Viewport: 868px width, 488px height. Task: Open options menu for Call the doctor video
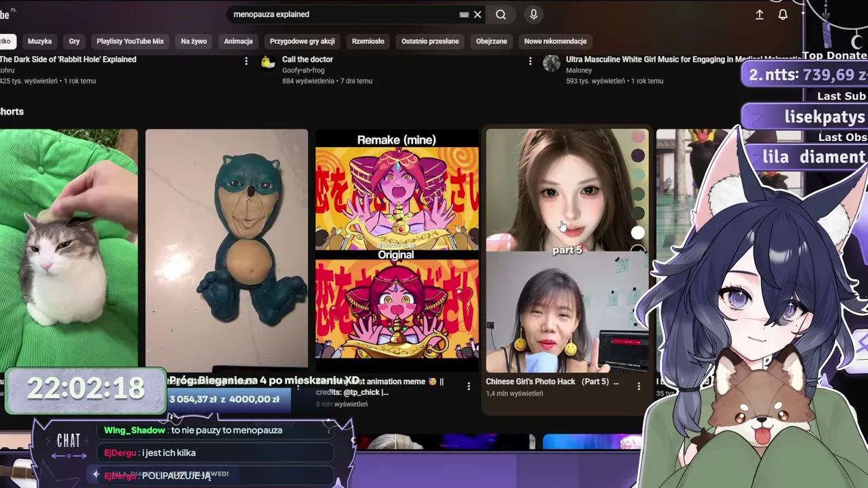(530, 61)
